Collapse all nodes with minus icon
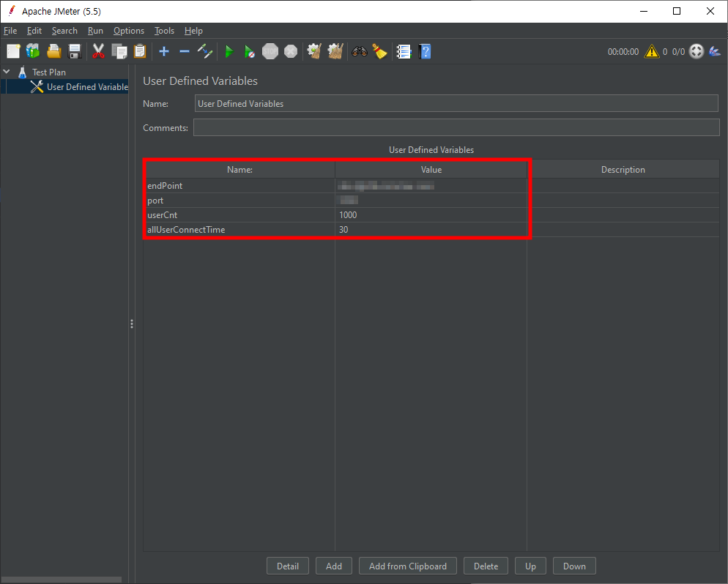Image resolution: width=728 pixels, height=584 pixels. point(185,51)
